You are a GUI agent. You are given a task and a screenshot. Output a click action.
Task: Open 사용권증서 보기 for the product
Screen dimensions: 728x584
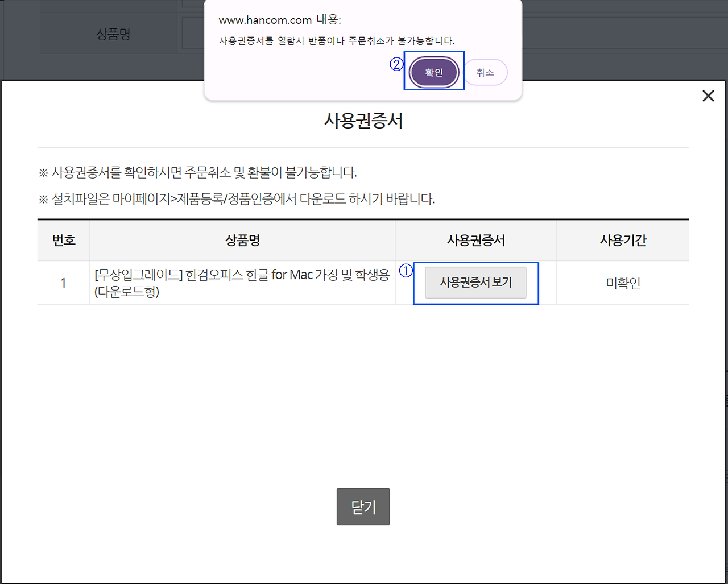[x=476, y=282]
